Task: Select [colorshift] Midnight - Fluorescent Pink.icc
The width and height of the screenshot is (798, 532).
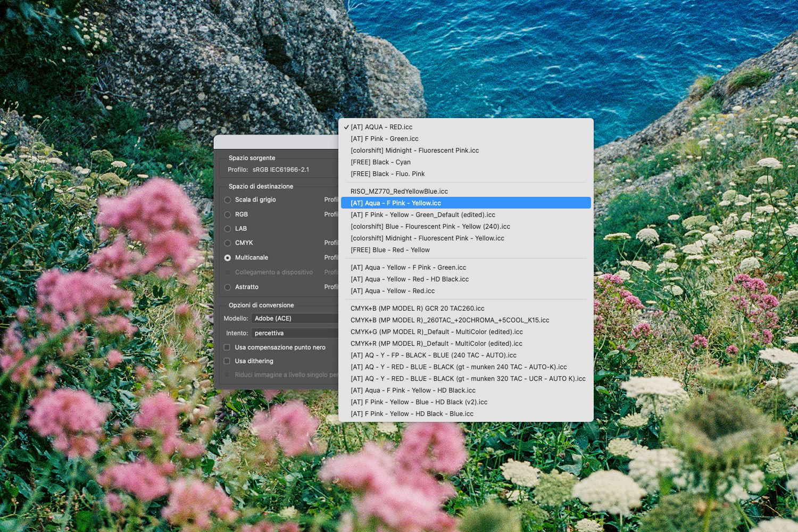Action: 414,151
